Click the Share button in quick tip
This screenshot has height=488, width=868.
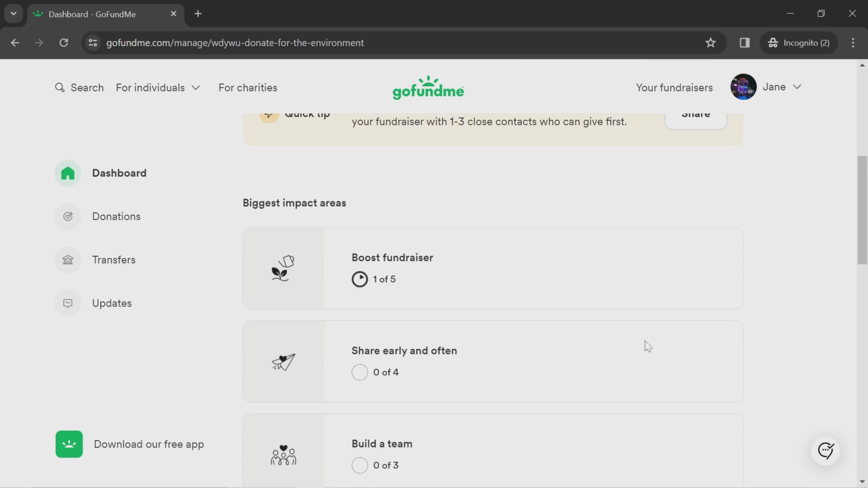[695, 114]
